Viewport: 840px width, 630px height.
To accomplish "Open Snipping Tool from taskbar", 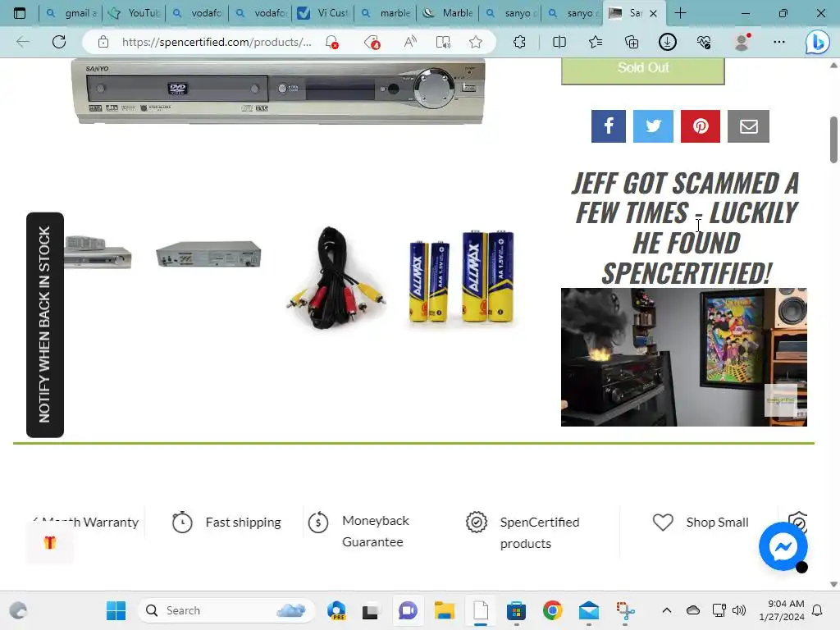I will coord(625,610).
